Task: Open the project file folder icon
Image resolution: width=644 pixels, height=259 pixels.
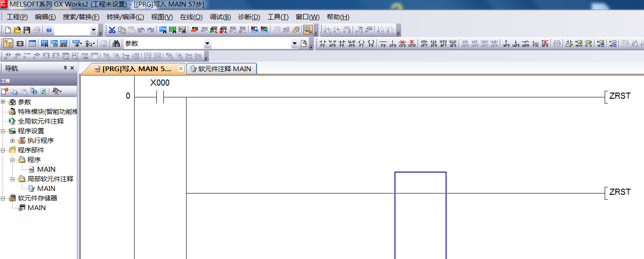Action: (x=17, y=30)
